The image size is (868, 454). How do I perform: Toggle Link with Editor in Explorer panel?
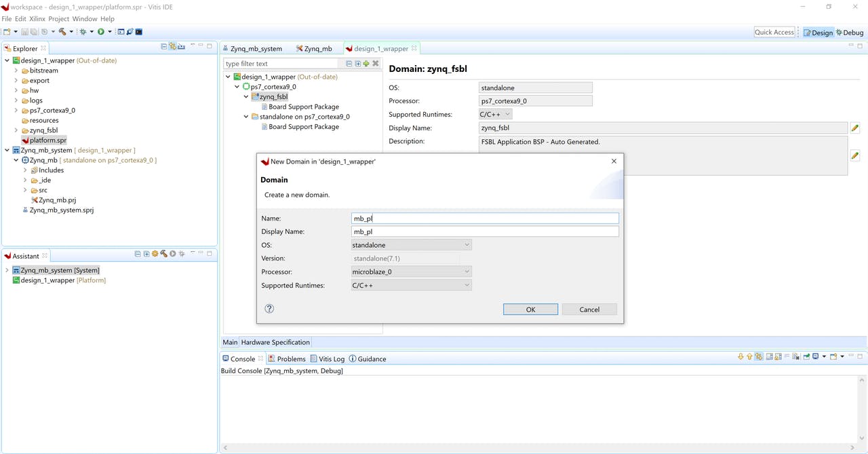(x=173, y=47)
